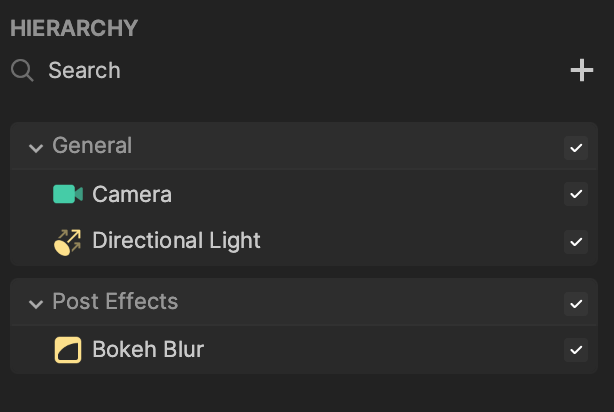Click the Directional Light icon
Image resolution: width=614 pixels, height=412 pixels.
(x=68, y=242)
